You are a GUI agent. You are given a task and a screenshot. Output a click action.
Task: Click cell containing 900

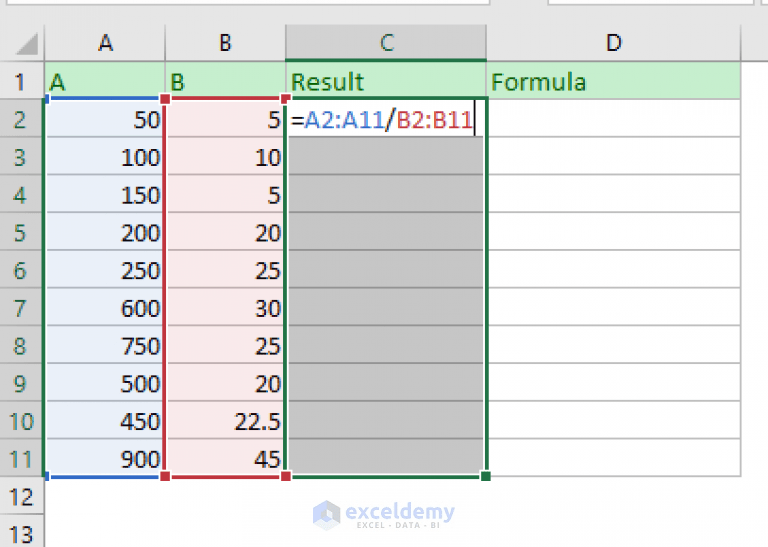(x=105, y=458)
